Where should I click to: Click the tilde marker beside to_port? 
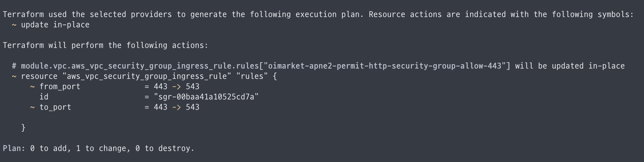[32, 107]
